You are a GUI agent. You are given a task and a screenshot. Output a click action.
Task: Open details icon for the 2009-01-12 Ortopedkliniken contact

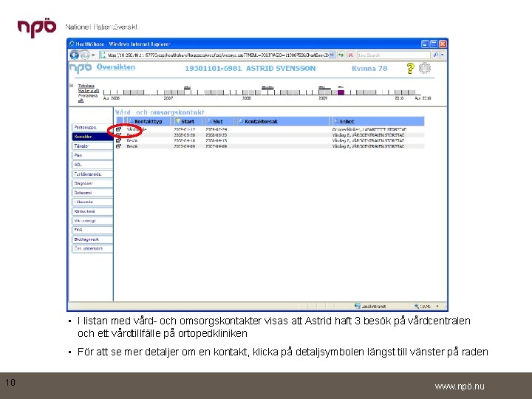(x=118, y=129)
